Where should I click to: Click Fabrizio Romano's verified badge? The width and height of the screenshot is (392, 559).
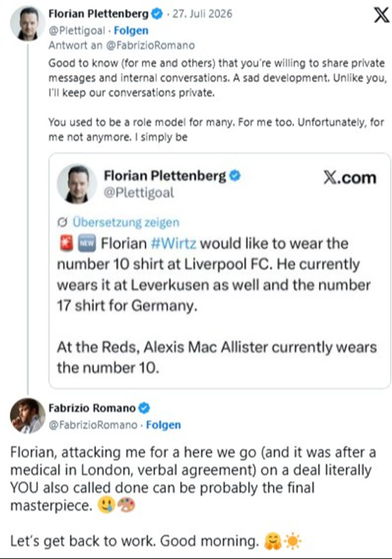pyautogui.click(x=144, y=408)
